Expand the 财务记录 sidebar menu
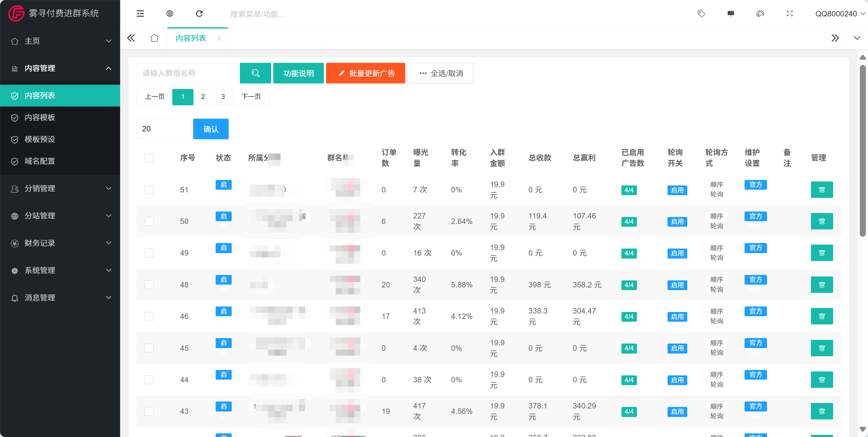Screen dimensions: 868x437 tap(60, 243)
